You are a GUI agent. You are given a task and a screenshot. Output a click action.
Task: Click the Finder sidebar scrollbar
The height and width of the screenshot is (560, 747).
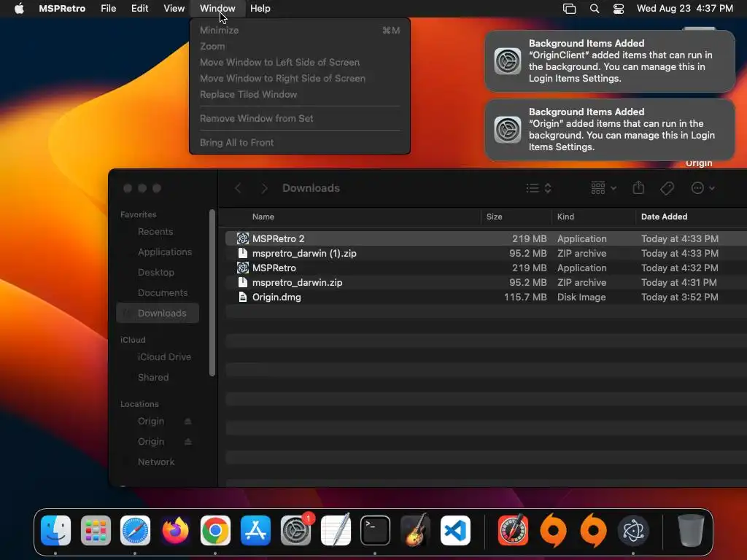212,293
